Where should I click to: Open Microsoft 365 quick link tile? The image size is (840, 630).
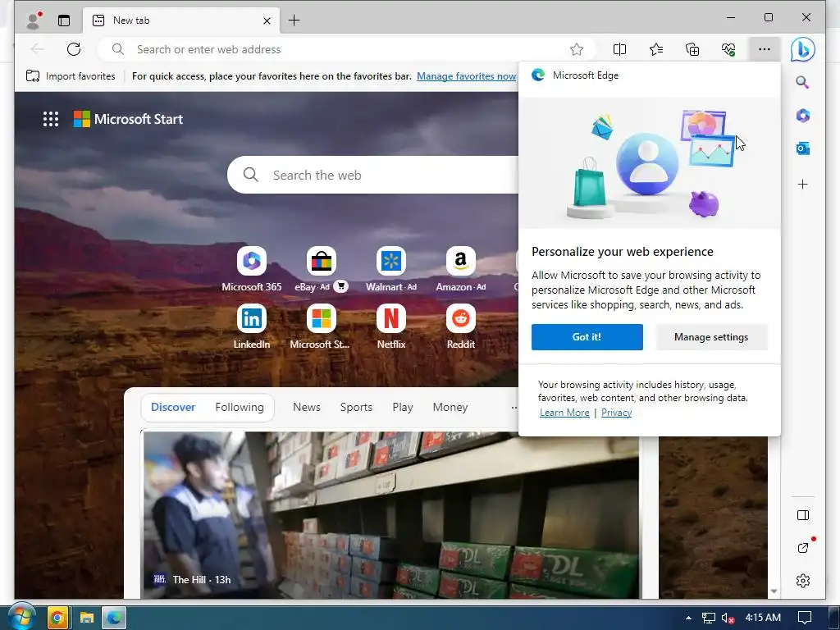click(x=252, y=269)
